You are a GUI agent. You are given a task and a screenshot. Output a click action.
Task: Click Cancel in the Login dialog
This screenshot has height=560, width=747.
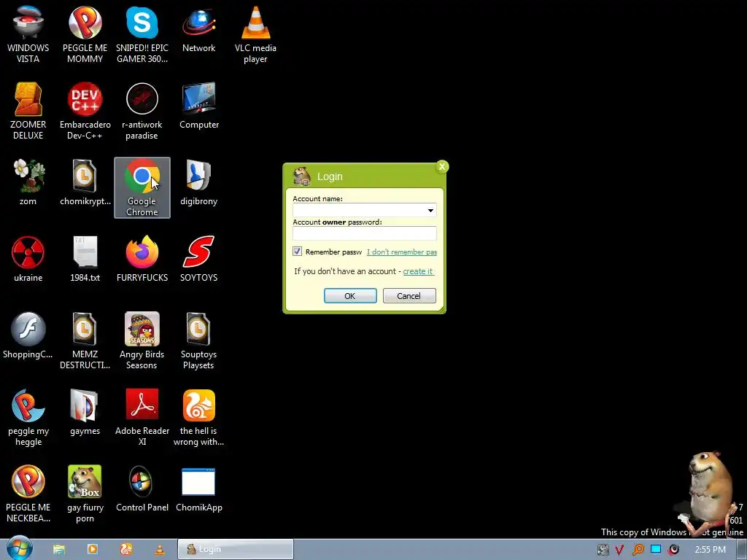click(409, 296)
